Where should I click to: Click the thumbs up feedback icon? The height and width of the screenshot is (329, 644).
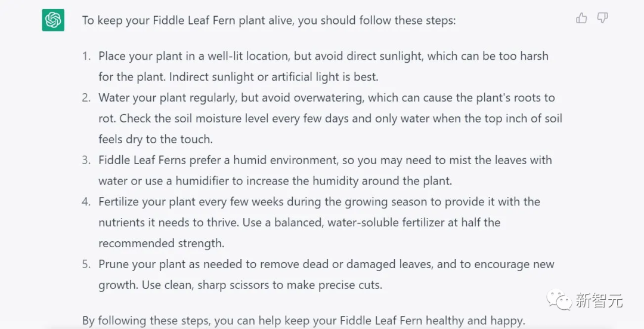click(x=581, y=18)
